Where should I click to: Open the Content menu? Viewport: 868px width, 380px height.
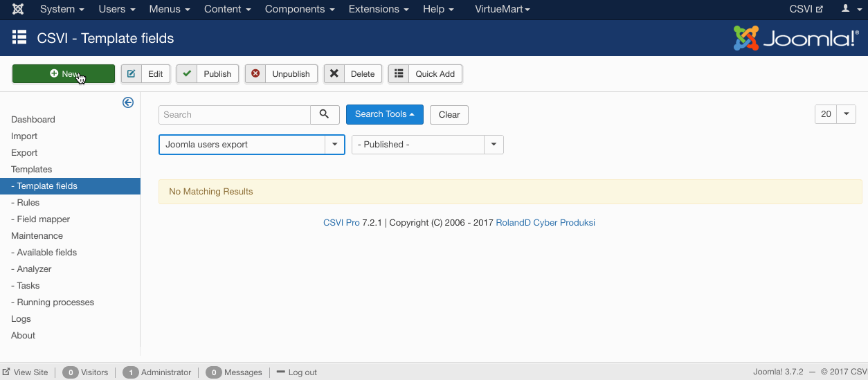pos(227,9)
